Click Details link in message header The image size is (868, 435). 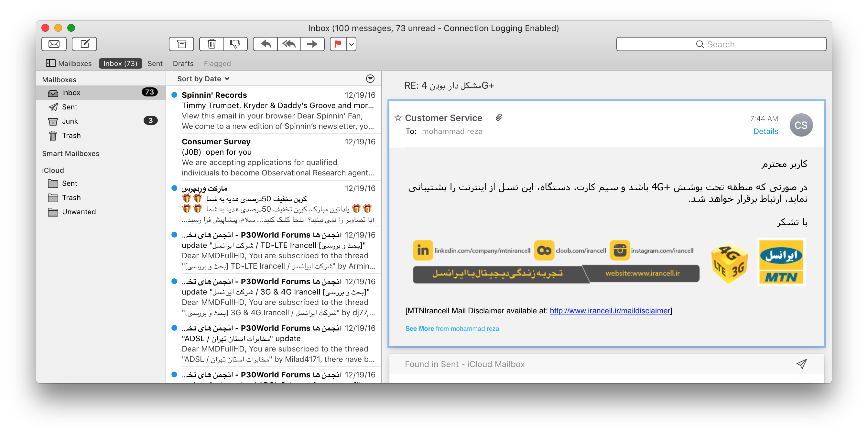(x=765, y=131)
